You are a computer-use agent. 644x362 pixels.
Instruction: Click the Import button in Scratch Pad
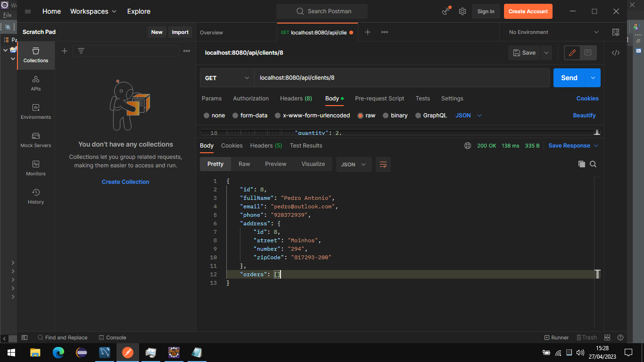click(x=180, y=32)
